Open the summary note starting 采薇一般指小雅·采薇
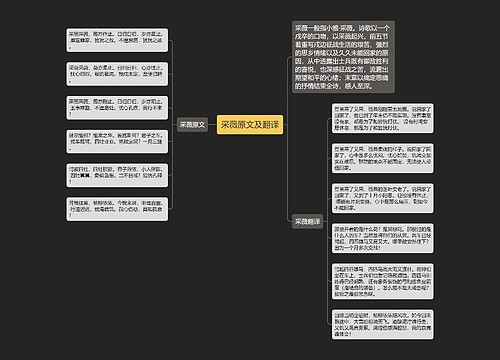Viewport: 500px width, 360px height. click(343, 57)
